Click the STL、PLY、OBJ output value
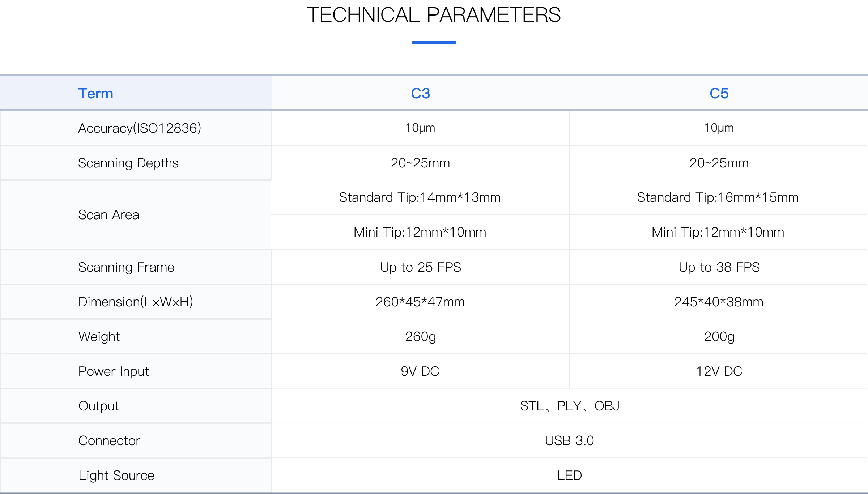Image resolution: width=868 pixels, height=494 pixels. [x=570, y=406]
